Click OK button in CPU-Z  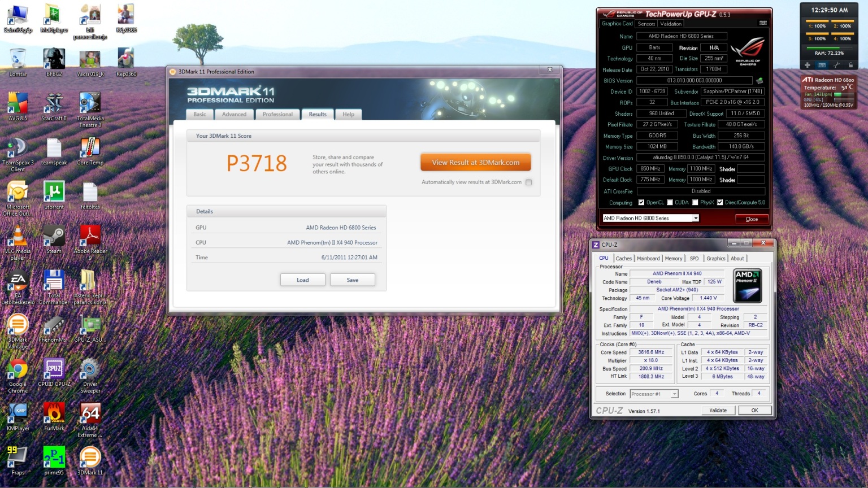tap(754, 411)
